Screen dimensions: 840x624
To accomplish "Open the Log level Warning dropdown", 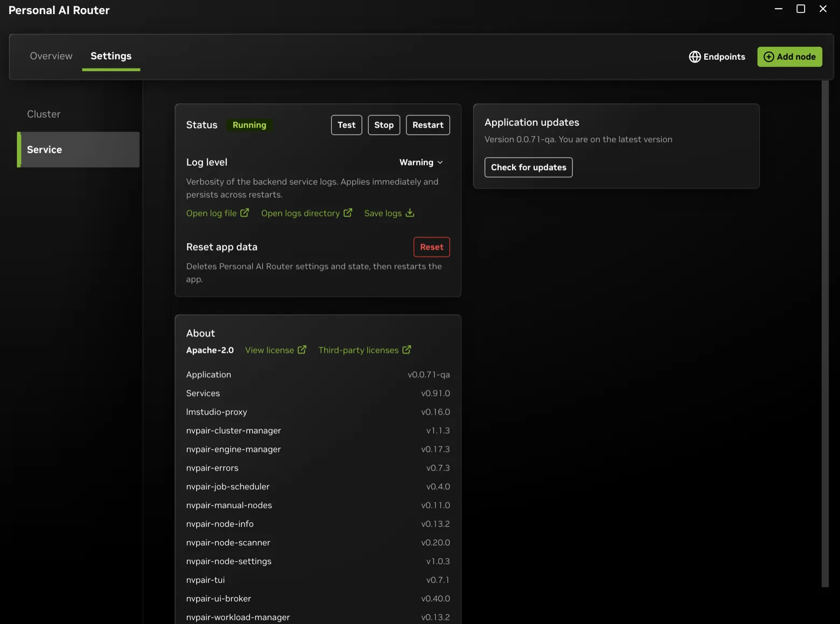I will coord(421,162).
